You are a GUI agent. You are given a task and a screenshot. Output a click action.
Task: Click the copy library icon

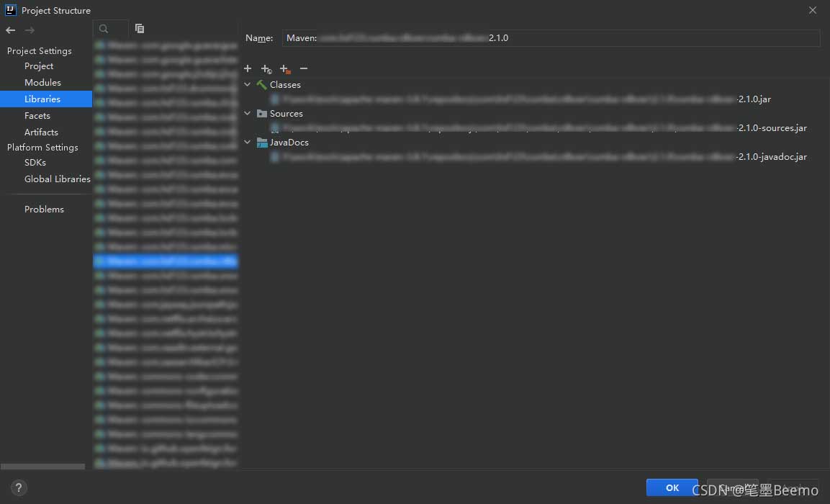[139, 29]
